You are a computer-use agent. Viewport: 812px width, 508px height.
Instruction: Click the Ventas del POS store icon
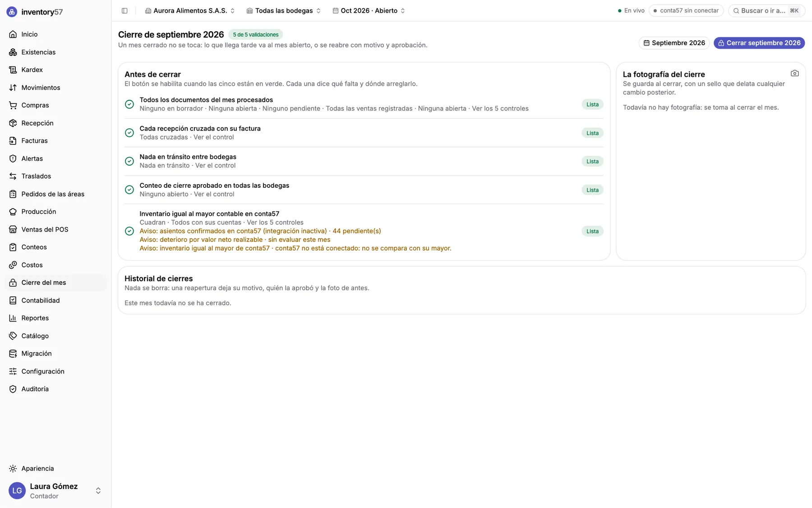(13, 229)
